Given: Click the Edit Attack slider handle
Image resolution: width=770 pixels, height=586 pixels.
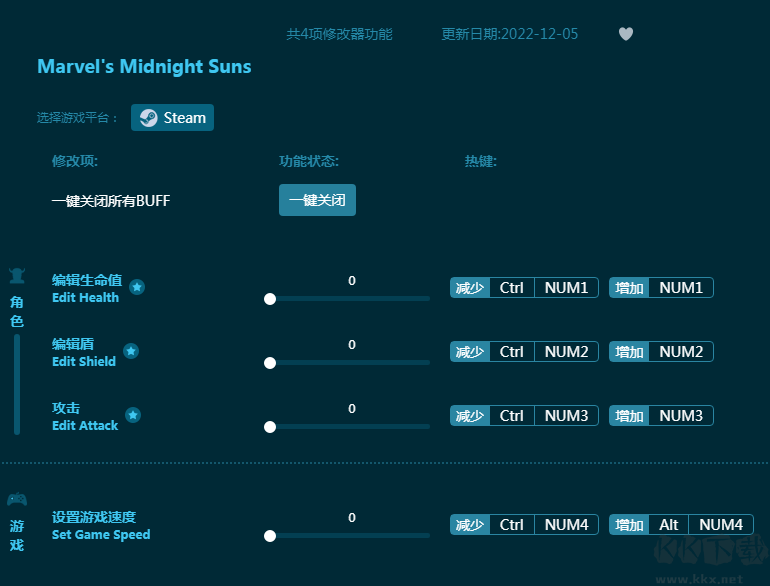Looking at the screenshot, I should coord(270,427).
